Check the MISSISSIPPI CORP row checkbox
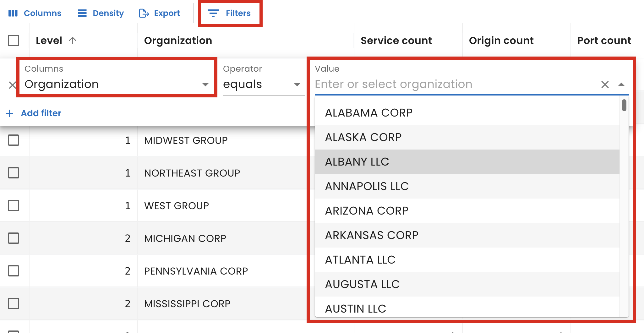Viewport: 644px width, 333px height. tap(14, 303)
